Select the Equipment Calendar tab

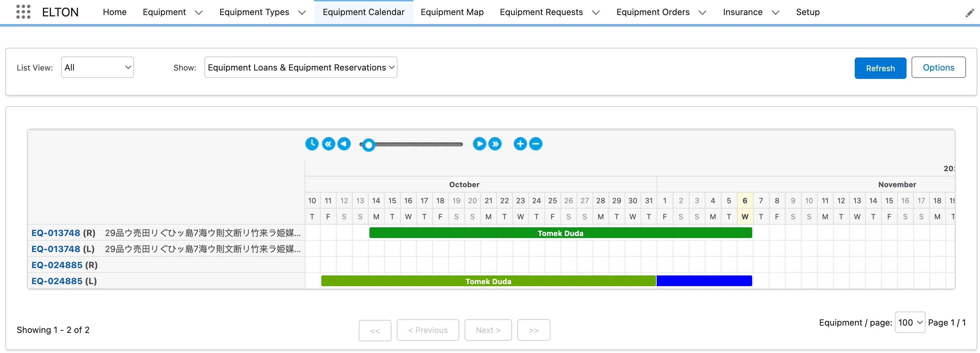coord(363,12)
